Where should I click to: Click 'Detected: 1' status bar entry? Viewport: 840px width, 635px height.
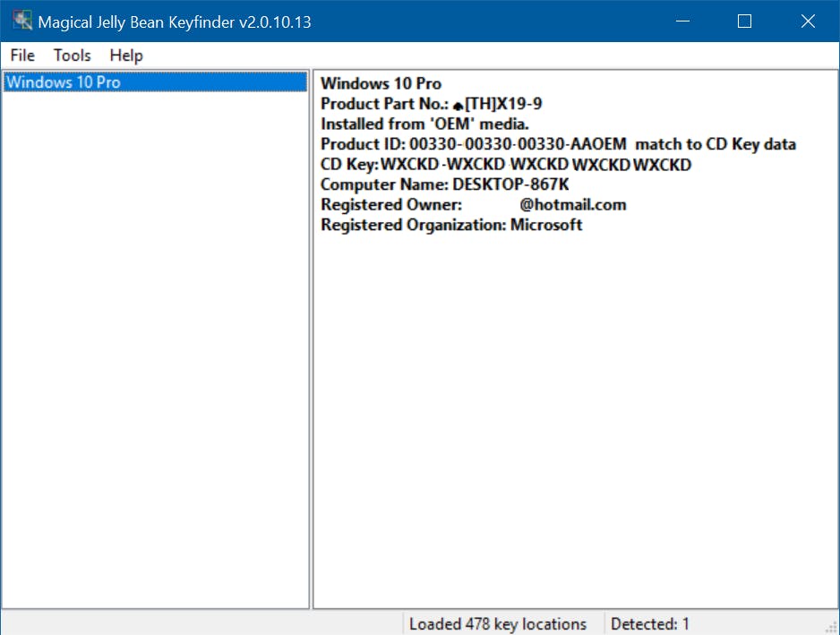point(650,623)
